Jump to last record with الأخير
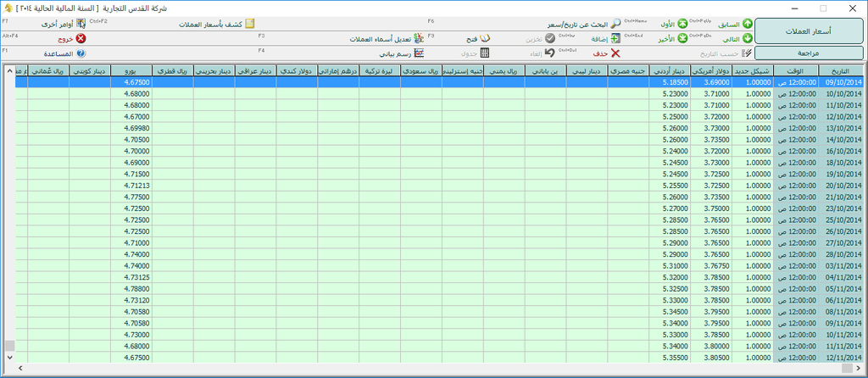The width and height of the screenshot is (868, 378). click(682, 39)
